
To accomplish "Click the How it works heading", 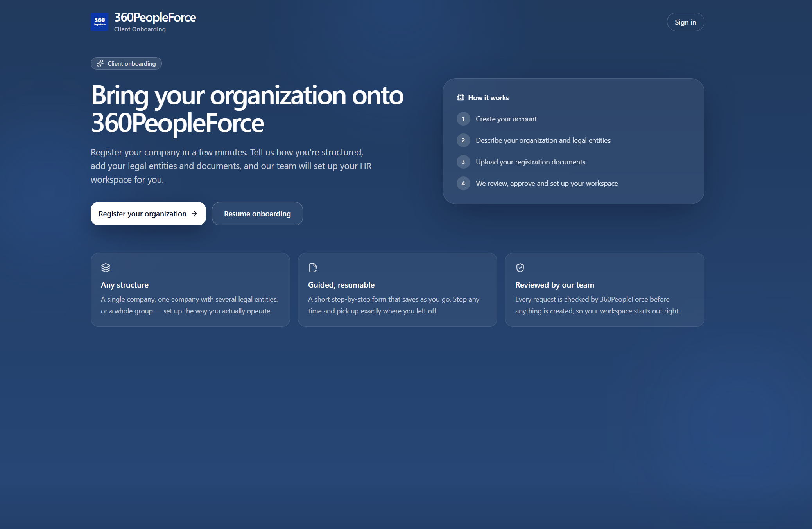I will click(x=488, y=97).
